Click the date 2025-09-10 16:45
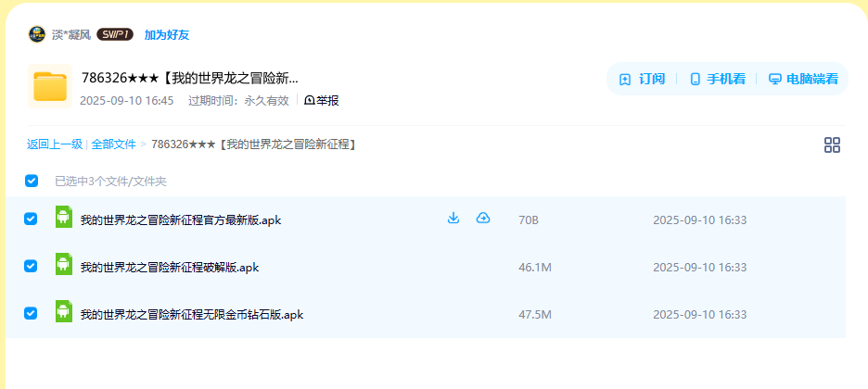This screenshot has width=868, height=389. pyautogui.click(x=127, y=101)
